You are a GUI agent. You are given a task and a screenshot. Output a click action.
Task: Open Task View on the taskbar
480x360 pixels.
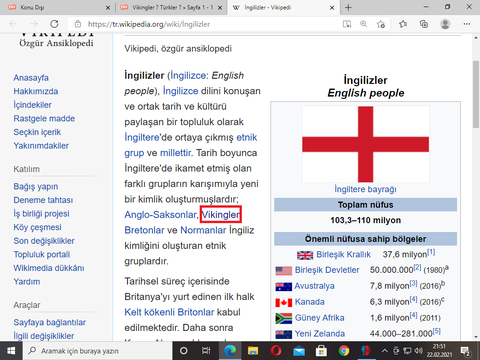coord(206,351)
